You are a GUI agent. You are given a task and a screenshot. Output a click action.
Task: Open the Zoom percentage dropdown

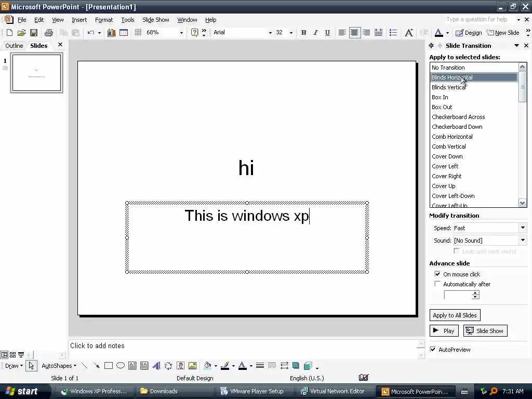(181, 33)
